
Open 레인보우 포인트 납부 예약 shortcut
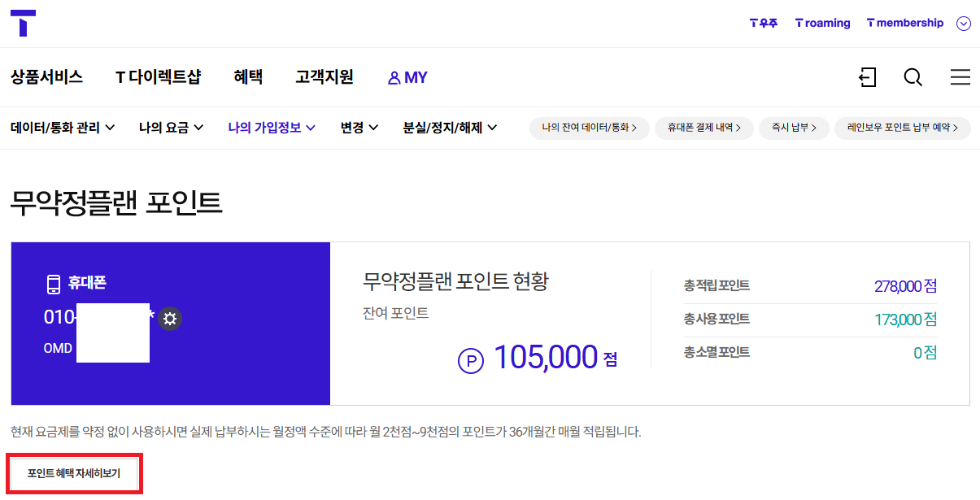[x=903, y=128]
